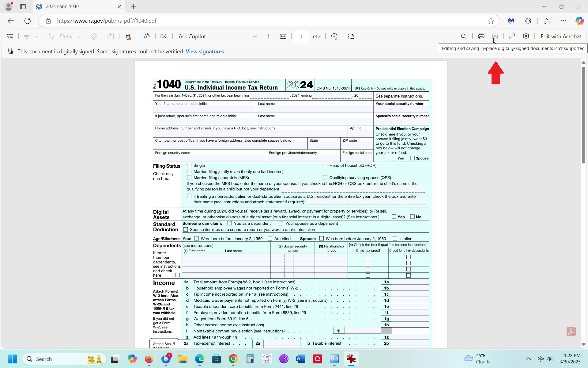This screenshot has width=588, height=368.
Task: Click the View signatures link
Action: click(205, 52)
